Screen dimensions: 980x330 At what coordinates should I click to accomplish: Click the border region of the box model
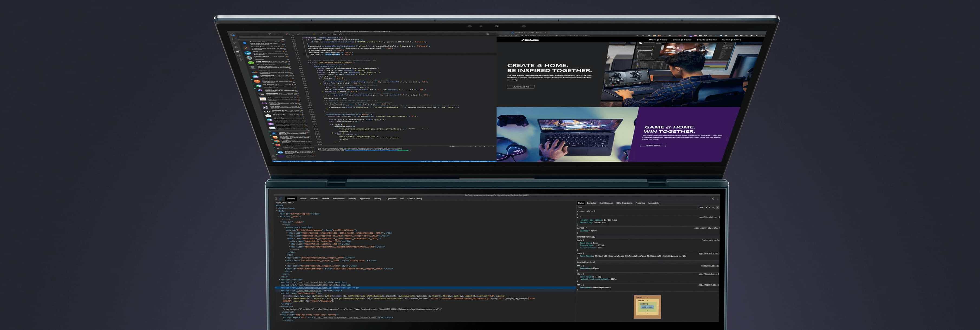(x=648, y=300)
